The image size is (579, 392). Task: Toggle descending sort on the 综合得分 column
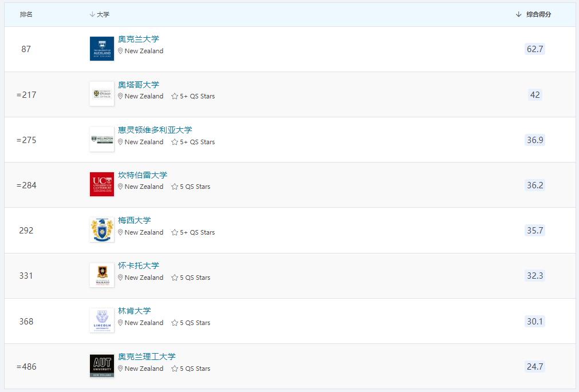coord(517,14)
